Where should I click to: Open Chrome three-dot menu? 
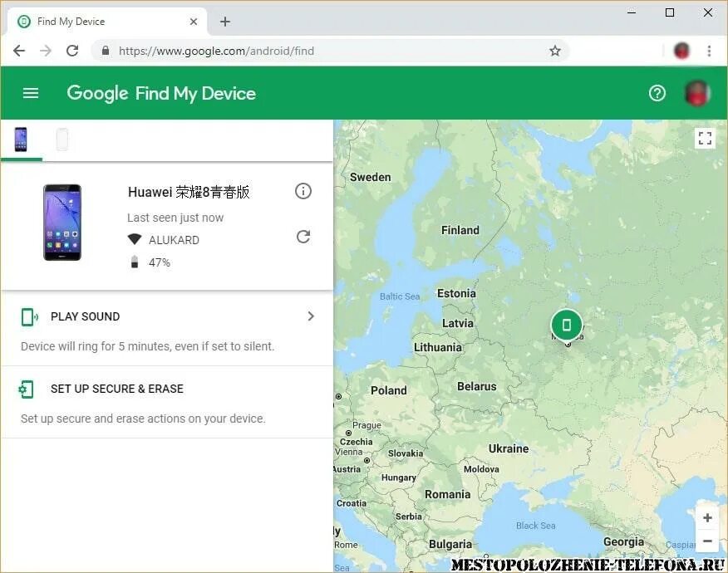(x=709, y=51)
